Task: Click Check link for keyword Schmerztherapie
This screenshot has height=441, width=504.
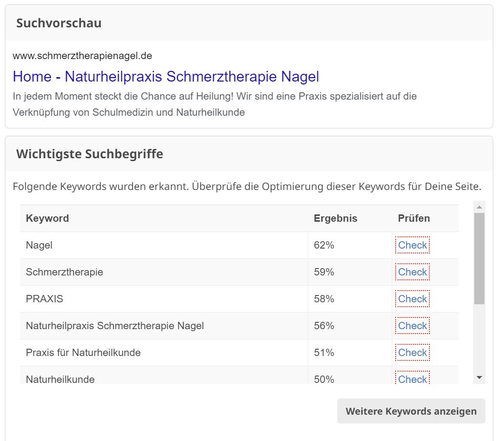Action: (x=412, y=272)
